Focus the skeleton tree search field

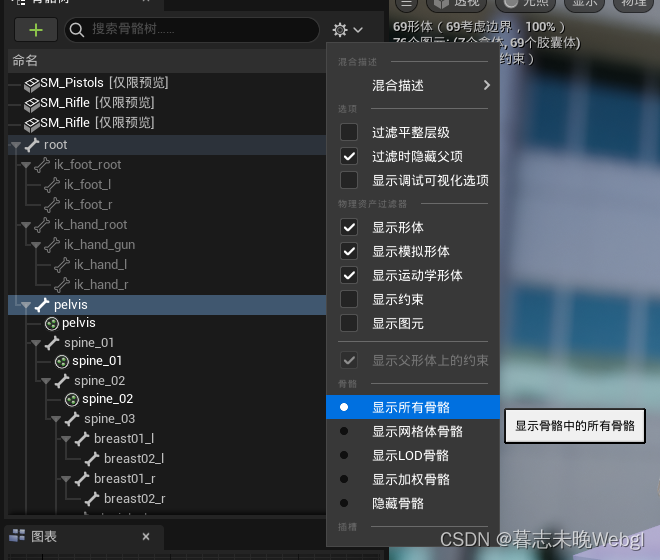pyautogui.click(x=192, y=29)
